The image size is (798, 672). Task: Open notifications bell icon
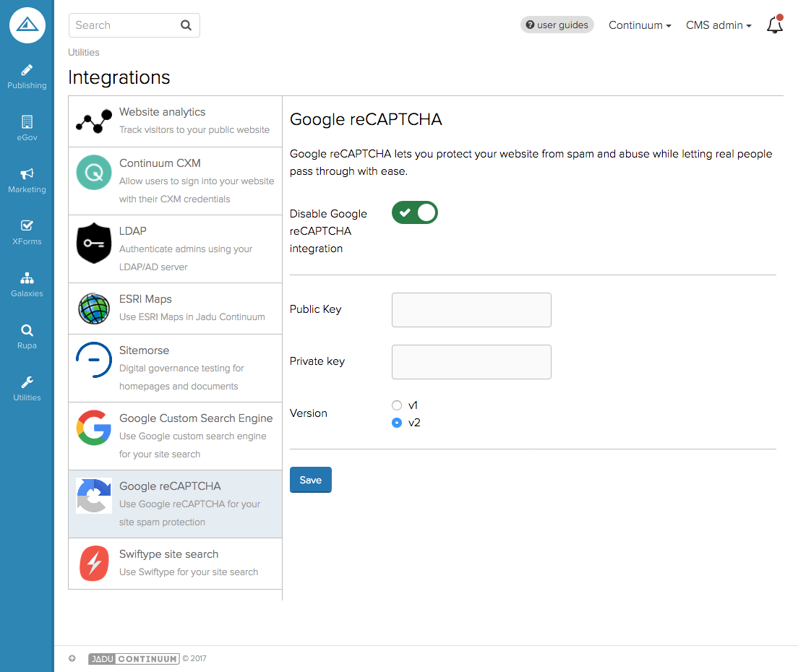(775, 25)
